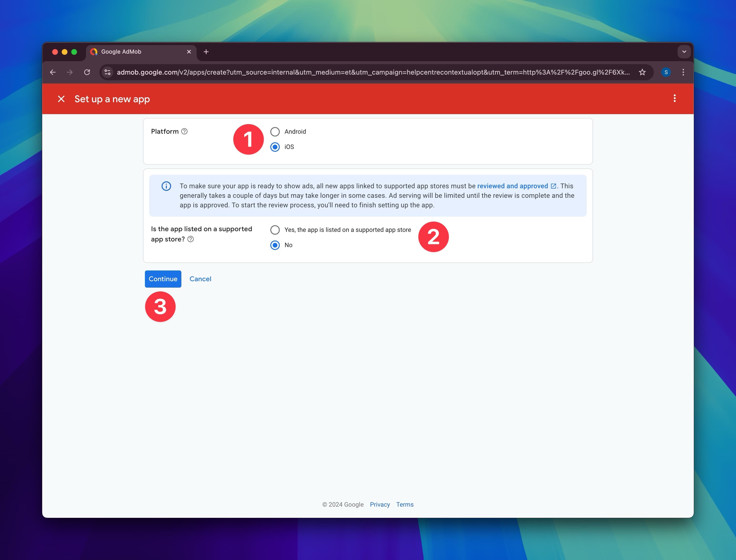Viewport: 736px width, 560px height.
Task: Select the Google AdMob tab
Action: tap(141, 52)
